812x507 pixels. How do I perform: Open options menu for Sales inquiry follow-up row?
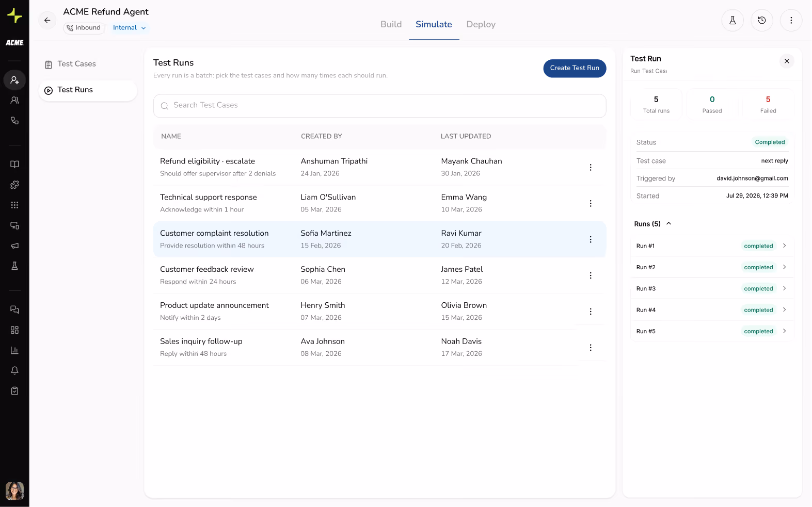coord(591,348)
